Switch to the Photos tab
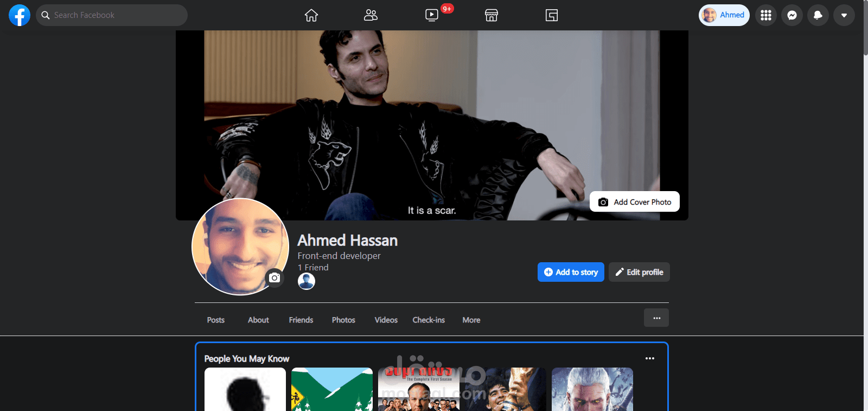The width and height of the screenshot is (868, 411). pos(343,320)
